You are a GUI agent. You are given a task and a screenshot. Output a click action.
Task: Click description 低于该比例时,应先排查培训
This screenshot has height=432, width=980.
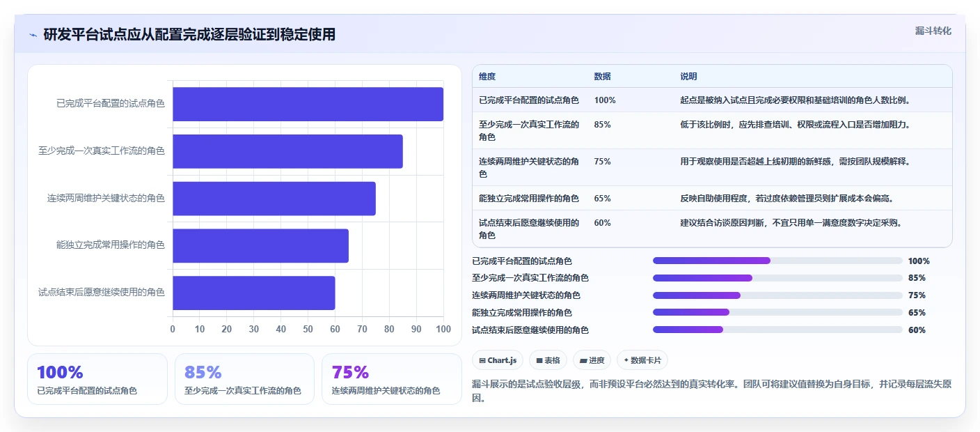click(796, 125)
